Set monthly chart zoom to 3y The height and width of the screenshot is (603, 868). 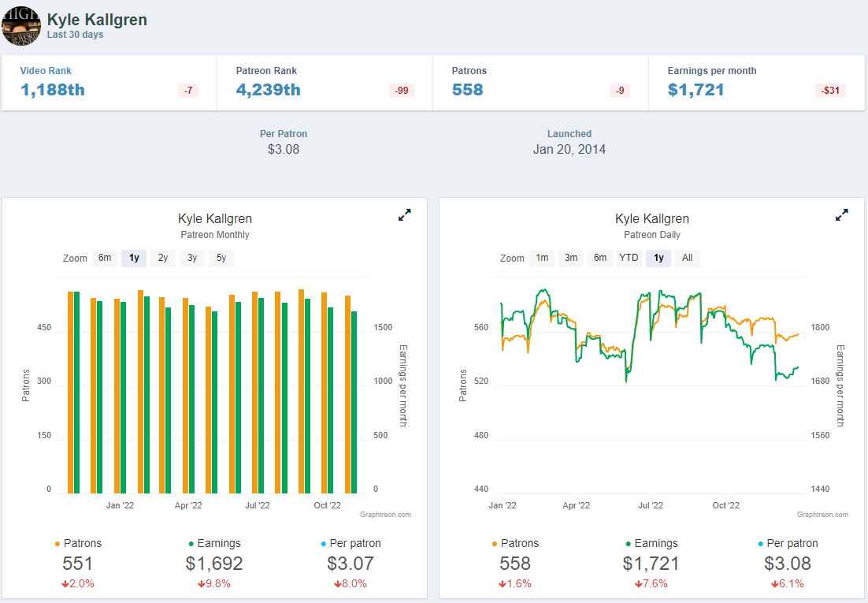[192, 258]
